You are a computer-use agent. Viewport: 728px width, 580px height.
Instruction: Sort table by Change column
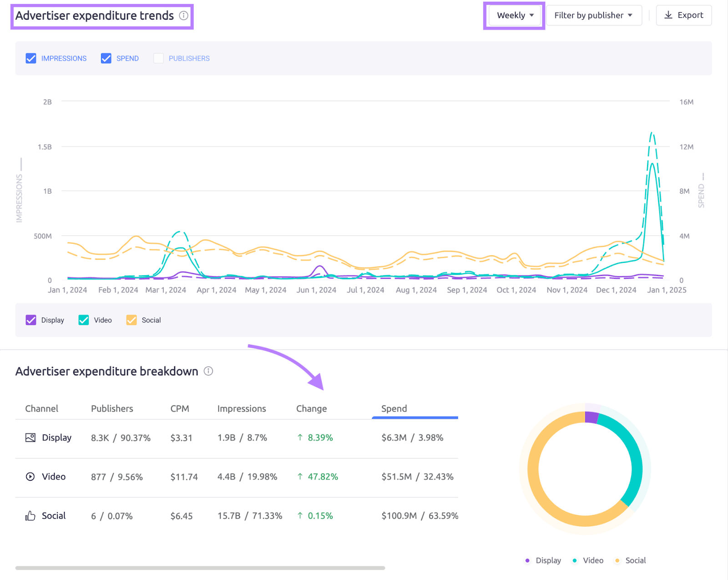click(312, 409)
